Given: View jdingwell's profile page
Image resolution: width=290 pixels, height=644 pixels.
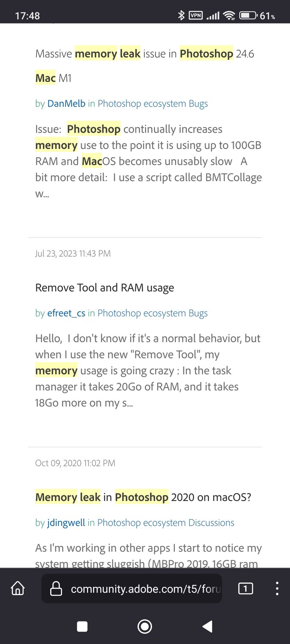Looking at the screenshot, I should click(x=66, y=523).
